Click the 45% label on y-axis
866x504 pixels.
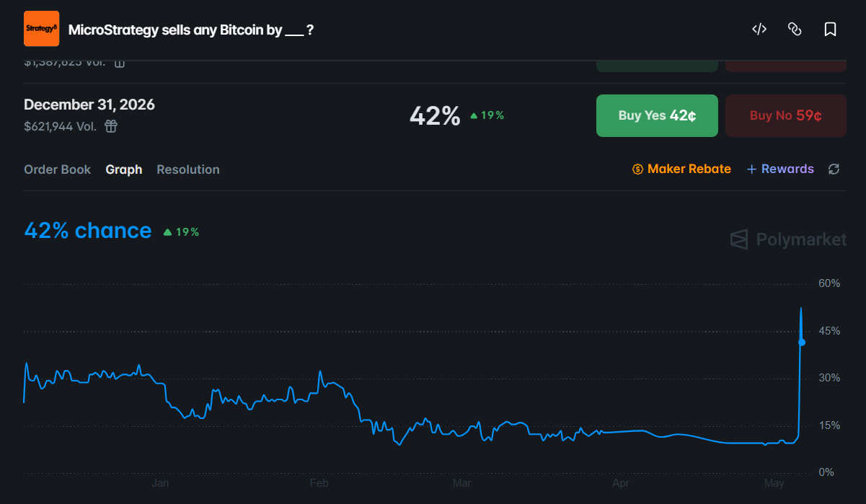[x=829, y=331]
